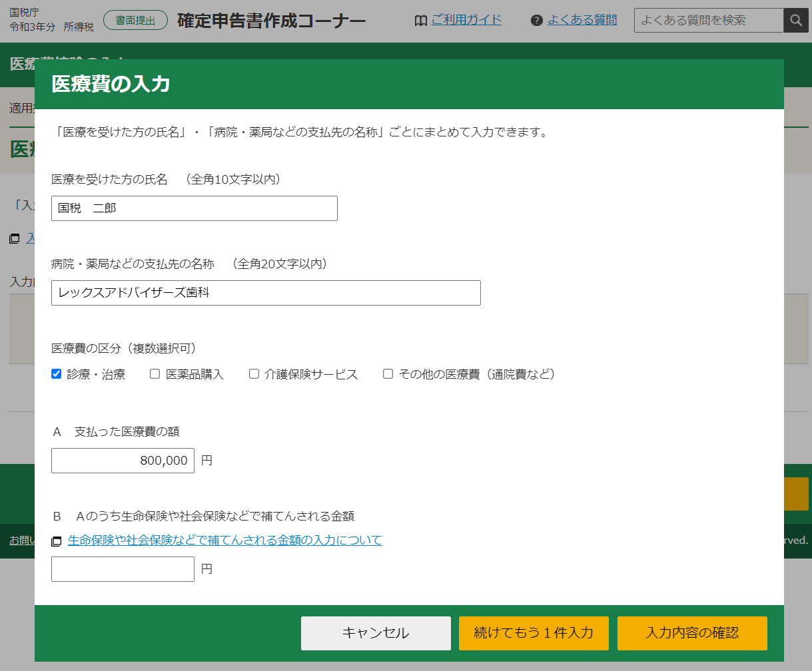The width and height of the screenshot is (812, 671).
Task: Click 続けてもう1件入力 button
Action: coord(533,632)
